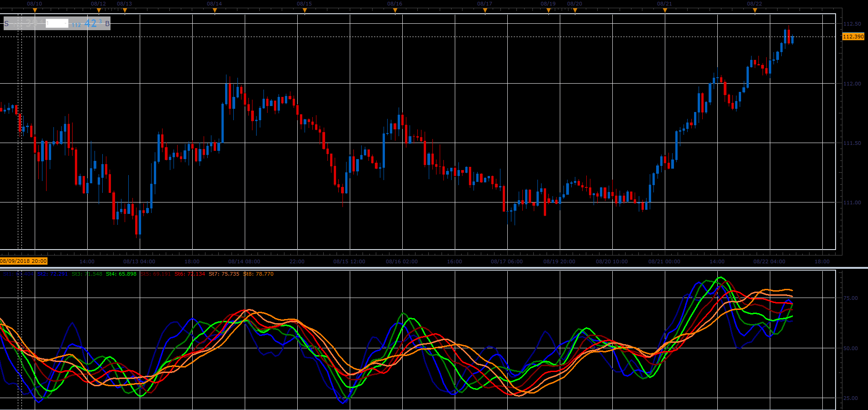This screenshot has height=410, width=868.
Task: Select the 08/21 day marker triangle
Action: 665,11
